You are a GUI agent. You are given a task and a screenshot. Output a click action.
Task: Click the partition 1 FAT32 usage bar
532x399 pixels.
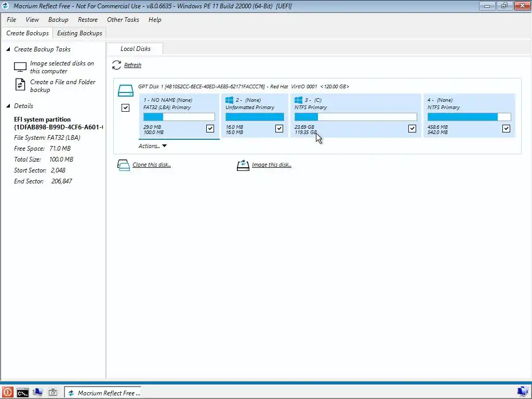(179, 117)
